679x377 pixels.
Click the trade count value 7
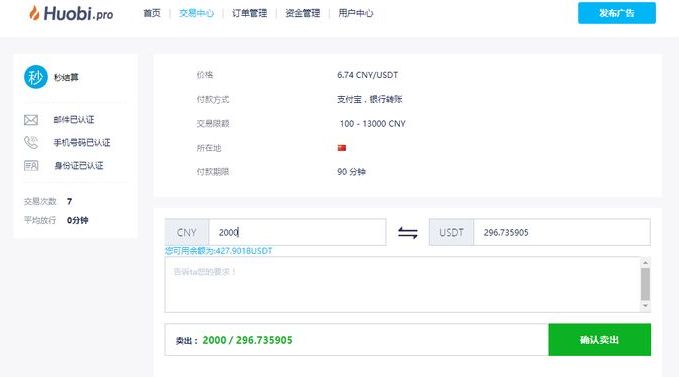[69, 201]
